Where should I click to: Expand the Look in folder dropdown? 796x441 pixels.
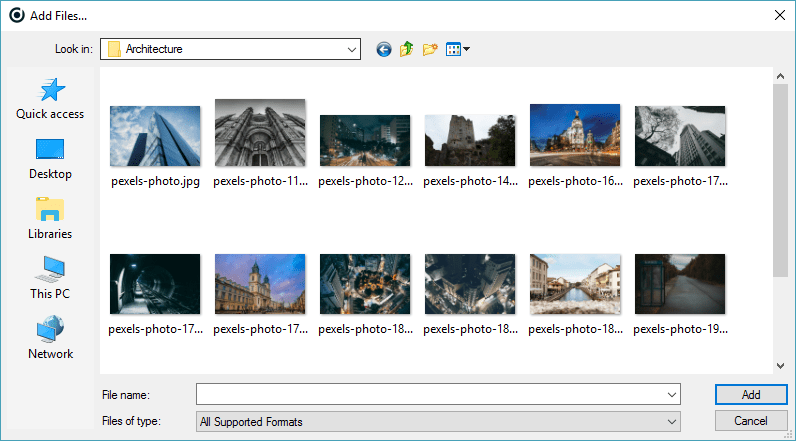[351, 49]
